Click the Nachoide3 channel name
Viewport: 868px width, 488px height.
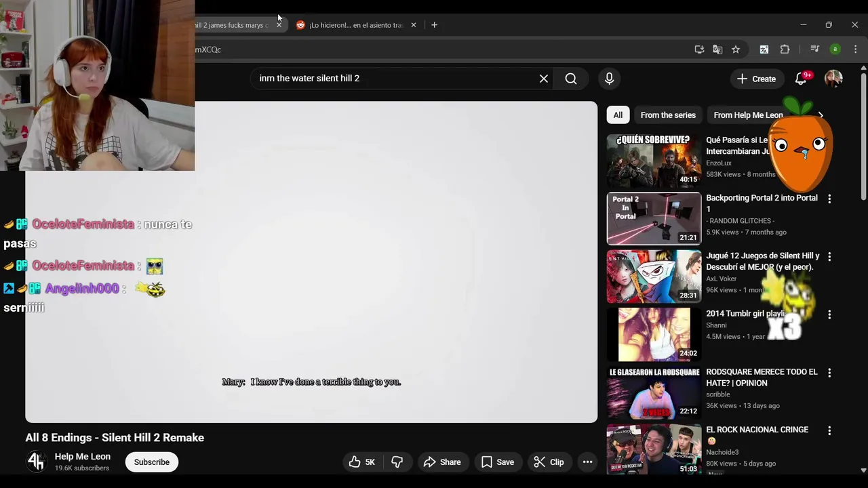(722, 452)
